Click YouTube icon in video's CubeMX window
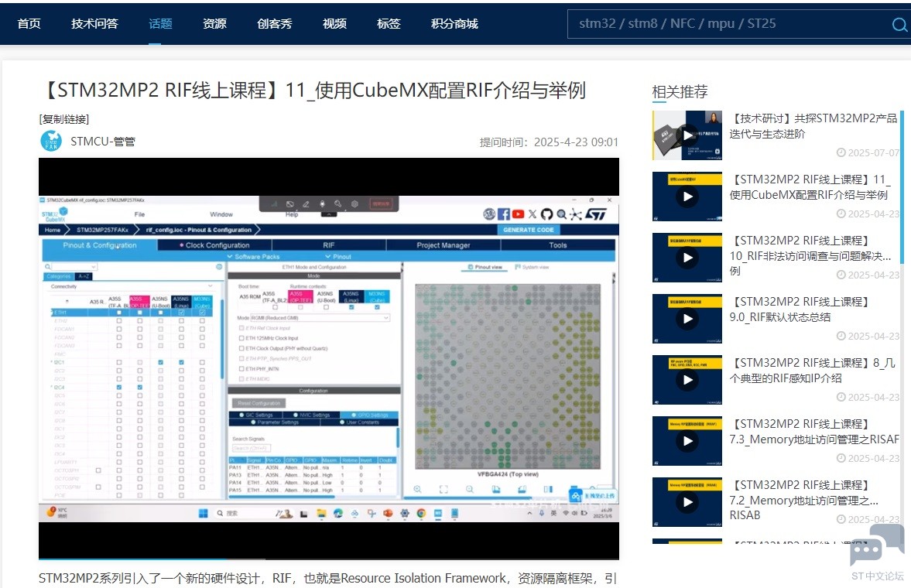 (518, 214)
